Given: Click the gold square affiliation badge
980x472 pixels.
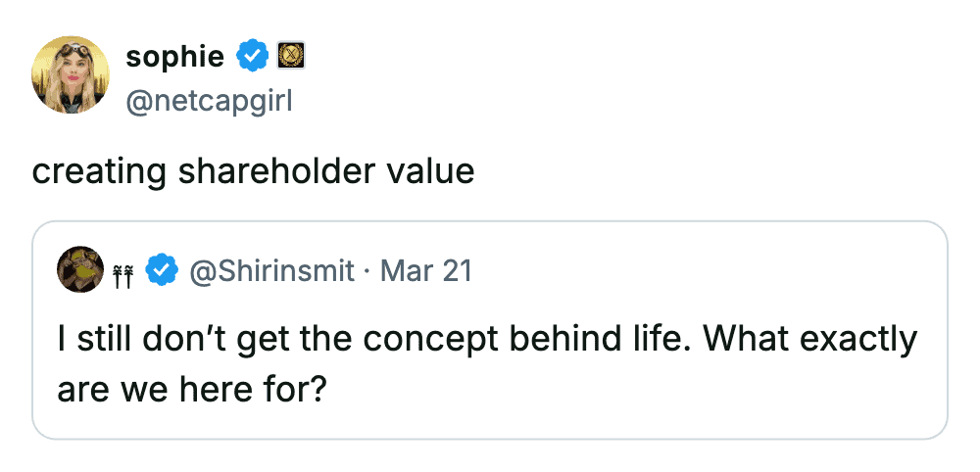Looking at the screenshot, I should [x=288, y=58].
